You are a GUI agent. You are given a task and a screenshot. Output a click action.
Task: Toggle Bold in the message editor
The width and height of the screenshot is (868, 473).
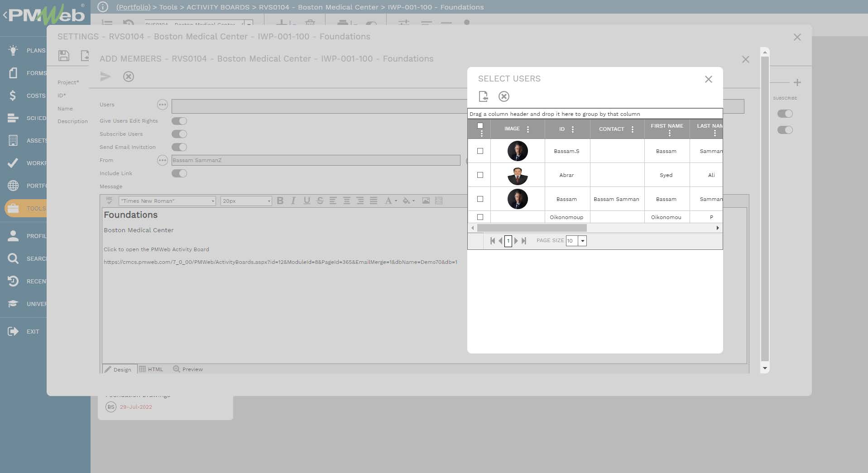click(x=280, y=201)
